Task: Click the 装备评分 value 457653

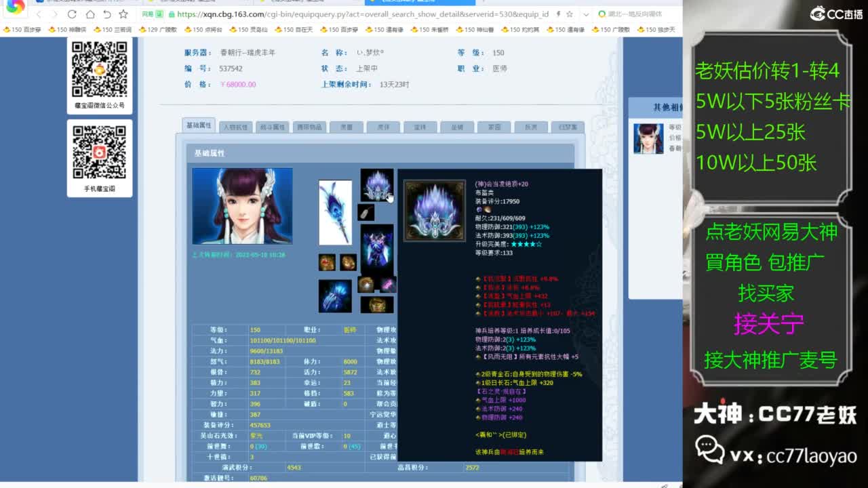Action: click(x=260, y=425)
